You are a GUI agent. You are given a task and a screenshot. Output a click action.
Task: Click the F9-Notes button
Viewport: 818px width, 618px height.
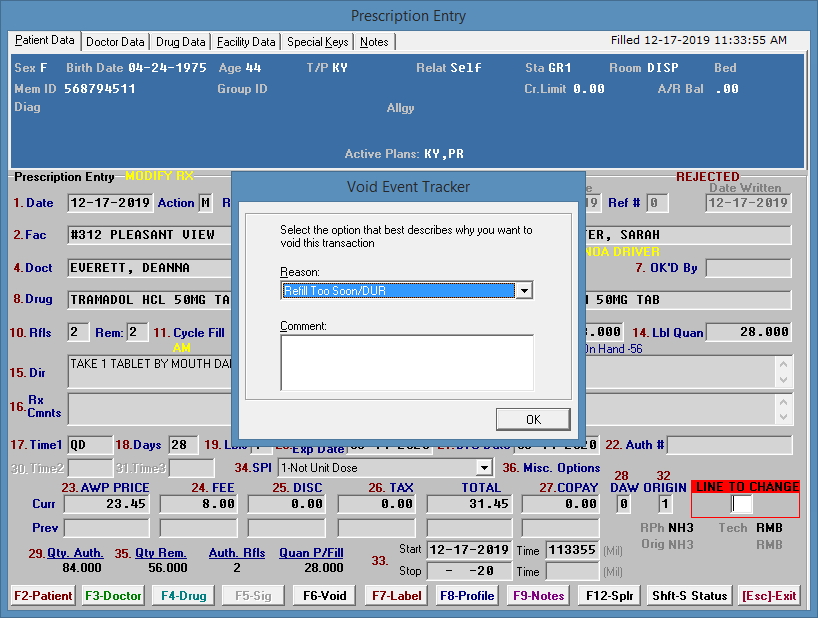click(538, 596)
